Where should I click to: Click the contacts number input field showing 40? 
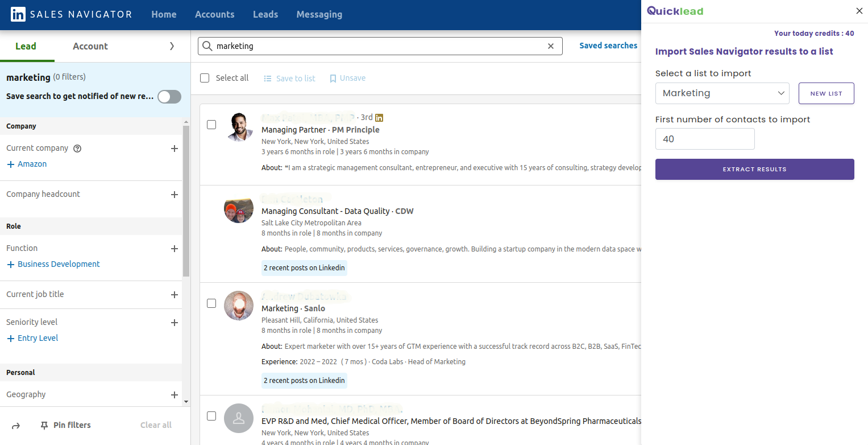(x=705, y=139)
